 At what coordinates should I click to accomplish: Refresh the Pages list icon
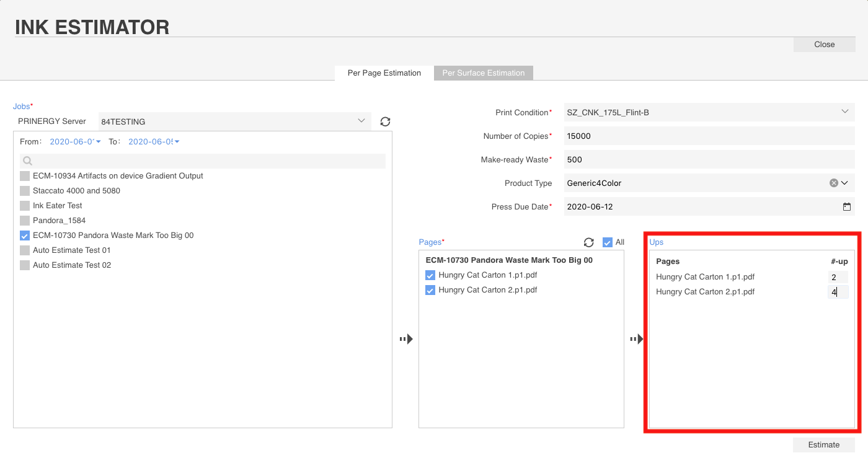(x=589, y=242)
